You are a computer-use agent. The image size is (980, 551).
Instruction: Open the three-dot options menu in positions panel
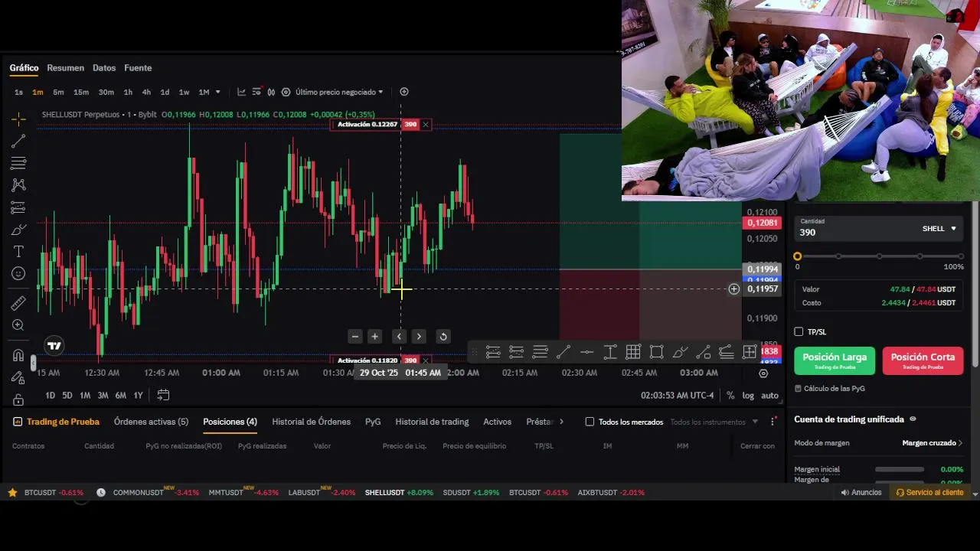click(x=773, y=422)
